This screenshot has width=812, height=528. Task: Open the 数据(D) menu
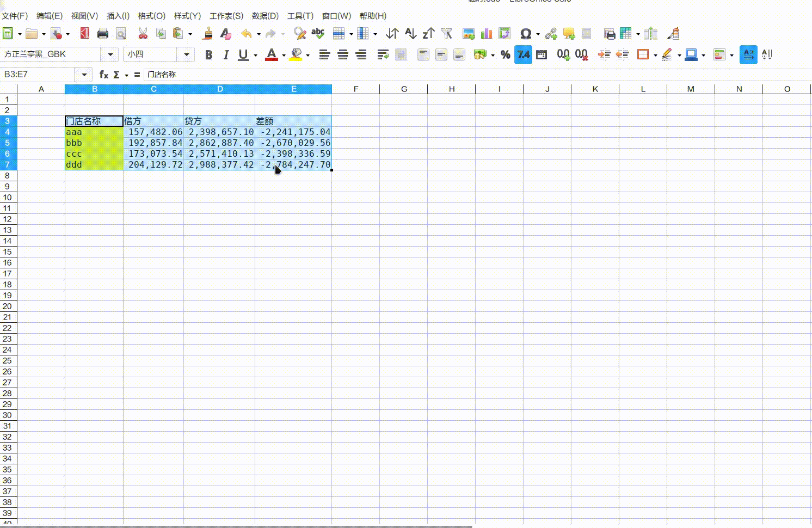tap(265, 16)
